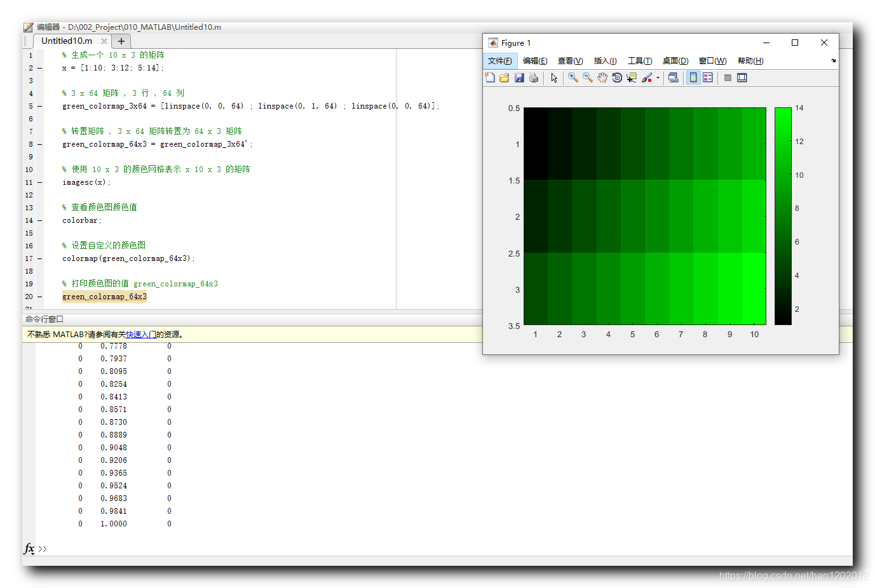Screen dimensions: 875x588
Task: Open the 工具(T) menu in Figure 1
Action: pos(640,61)
